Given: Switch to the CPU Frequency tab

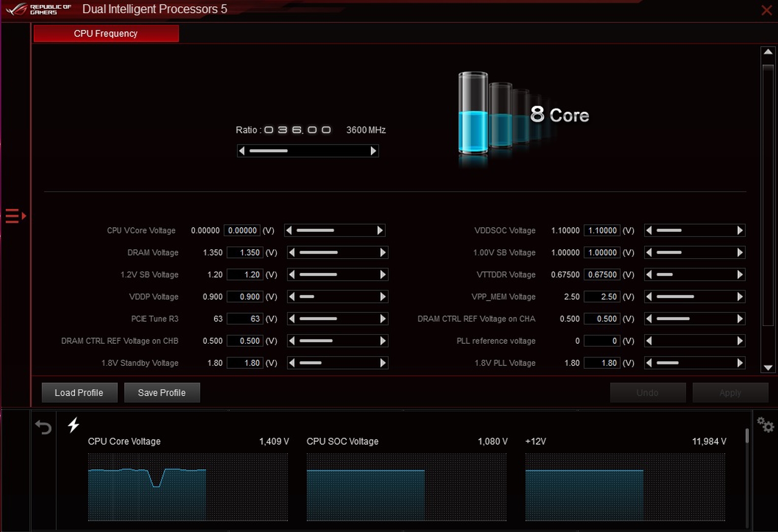Looking at the screenshot, I should coord(106,33).
